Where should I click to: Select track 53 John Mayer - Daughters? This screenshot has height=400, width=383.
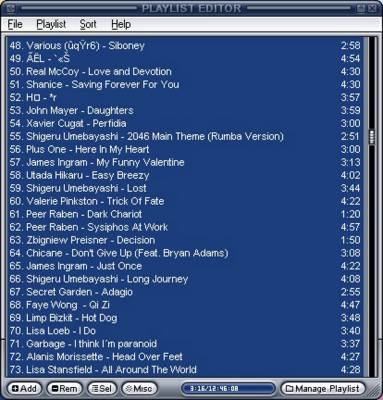[x=184, y=110]
